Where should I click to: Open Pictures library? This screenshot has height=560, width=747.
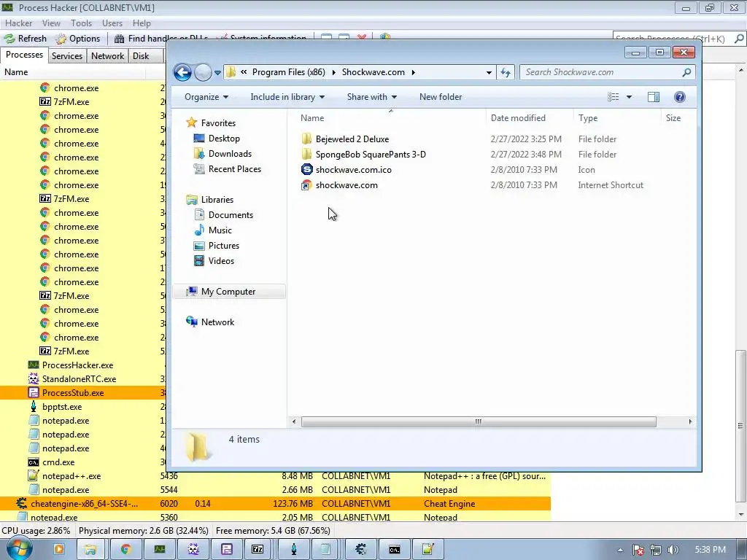pyautogui.click(x=223, y=246)
